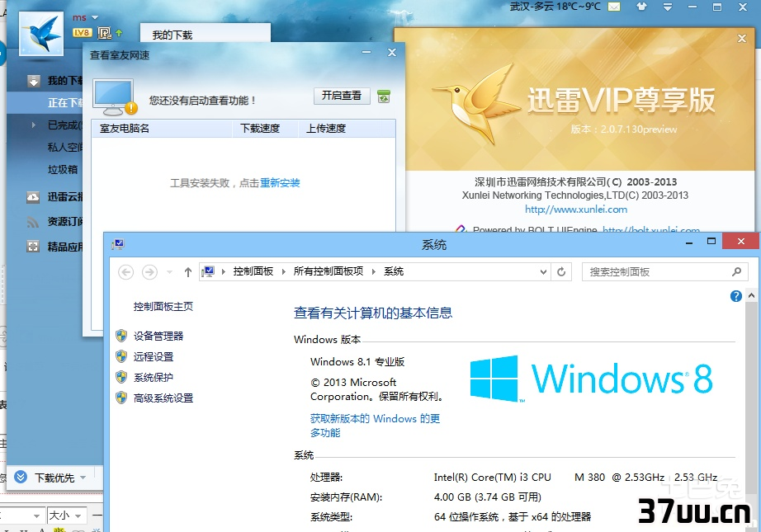Open Xunlei main menu triangle icon
Viewport: 761px width, 532px height.
(668, 7)
